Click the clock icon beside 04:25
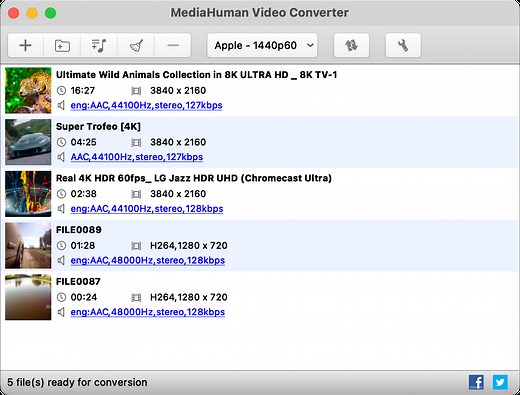The width and height of the screenshot is (520, 395). [x=61, y=142]
